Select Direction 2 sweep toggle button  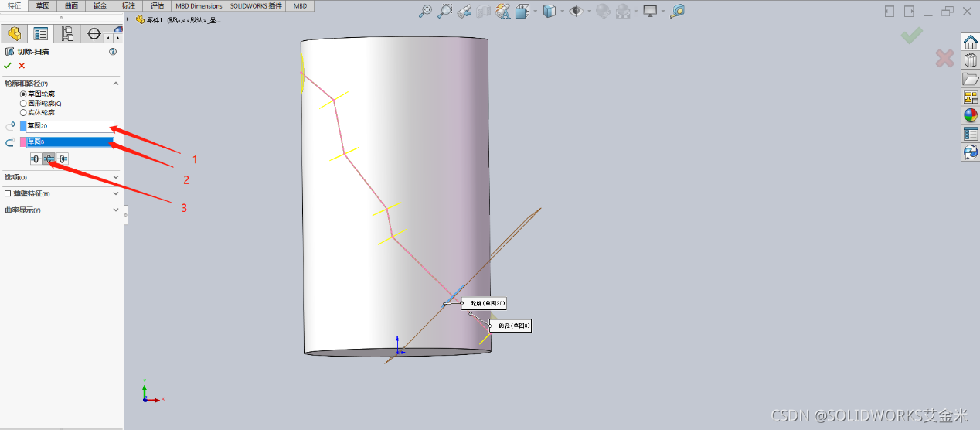pyautogui.click(x=62, y=159)
